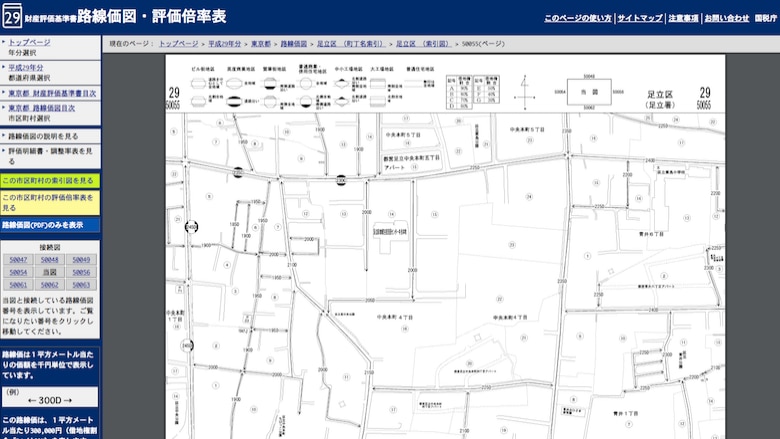Click the 50055(ページ) breadcrumb text
This screenshot has width=780, height=439.
pyautogui.click(x=483, y=44)
